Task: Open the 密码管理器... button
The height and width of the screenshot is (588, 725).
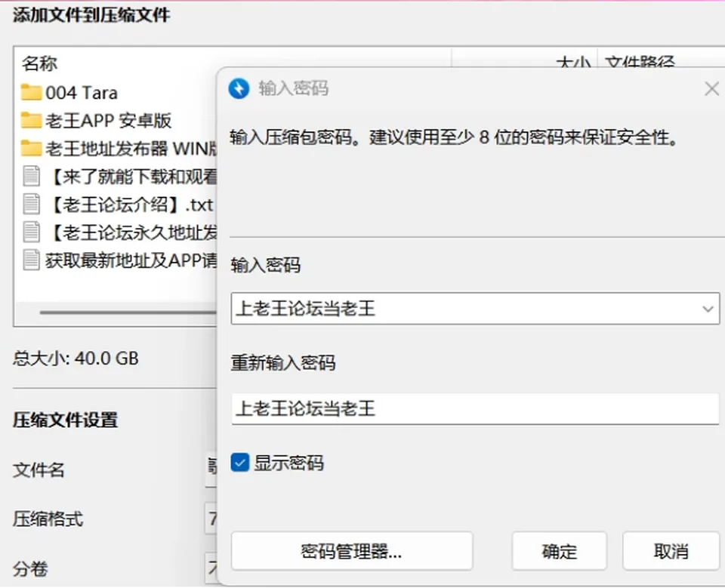Action: coord(352,551)
